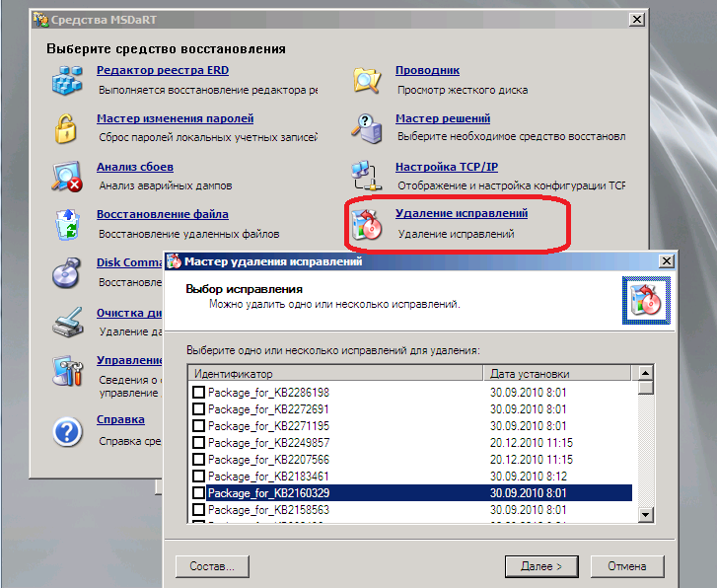Click the crash analysis magnifier icon
The width and height of the screenshot is (717, 588).
point(67,177)
